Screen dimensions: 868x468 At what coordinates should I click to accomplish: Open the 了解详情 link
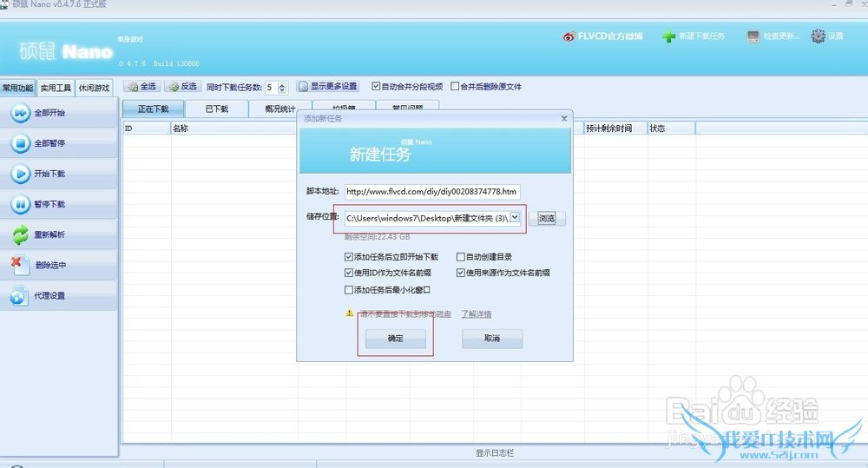tap(476, 314)
